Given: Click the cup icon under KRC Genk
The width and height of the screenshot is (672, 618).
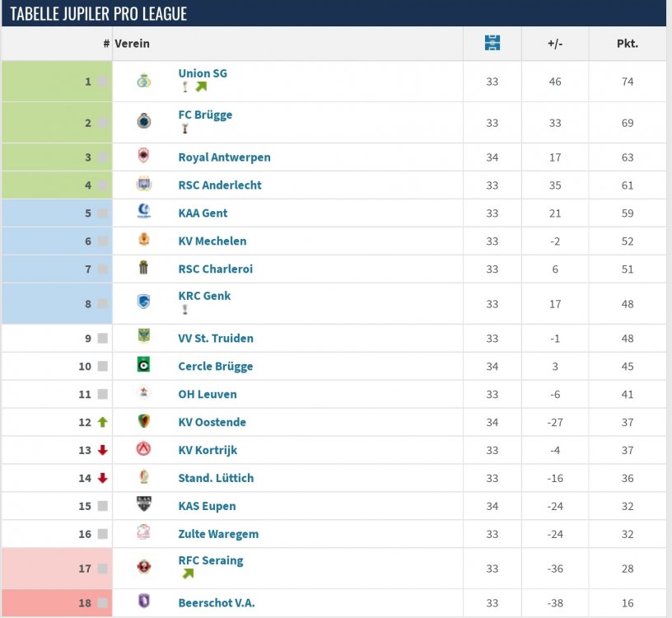Looking at the screenshot, I should click(x=185, y=309).
